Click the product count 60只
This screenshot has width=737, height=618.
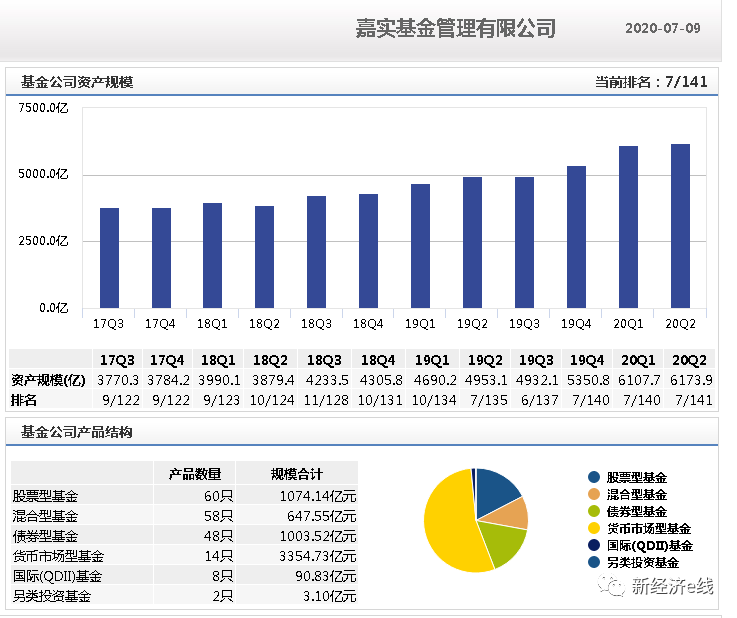point(219,496)
